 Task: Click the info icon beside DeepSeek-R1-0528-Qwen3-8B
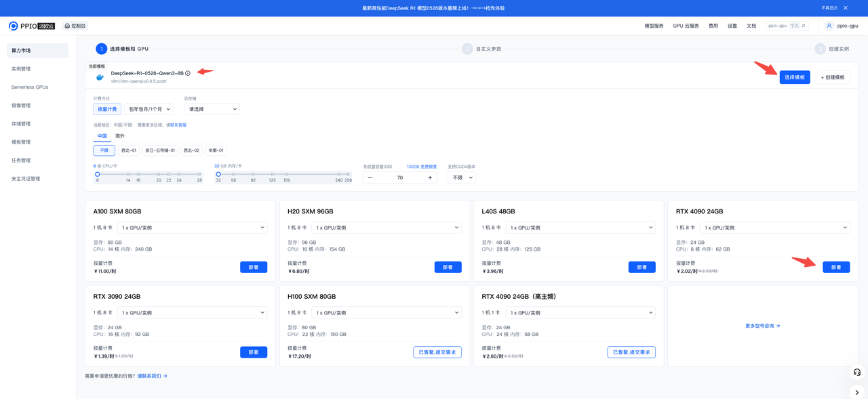pyautogui.click(x=188, y=73)
